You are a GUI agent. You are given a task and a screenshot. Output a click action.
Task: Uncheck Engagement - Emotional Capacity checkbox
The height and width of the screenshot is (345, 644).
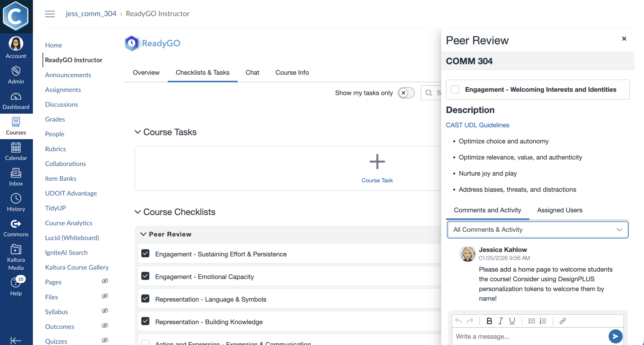point(145,276)
